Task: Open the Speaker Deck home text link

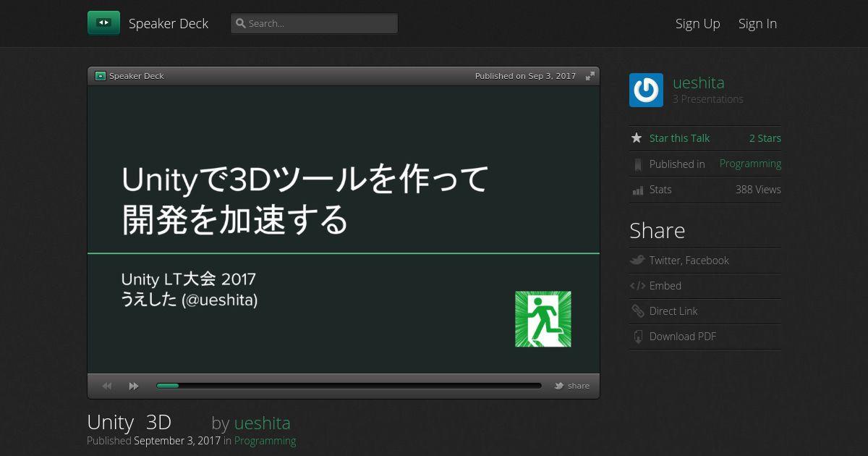Action: point(169,23)
